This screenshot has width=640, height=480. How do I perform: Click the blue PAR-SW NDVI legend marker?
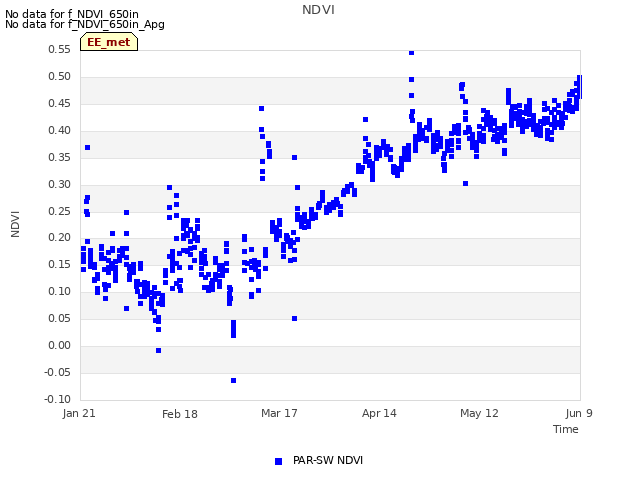[x=278, y=461]
